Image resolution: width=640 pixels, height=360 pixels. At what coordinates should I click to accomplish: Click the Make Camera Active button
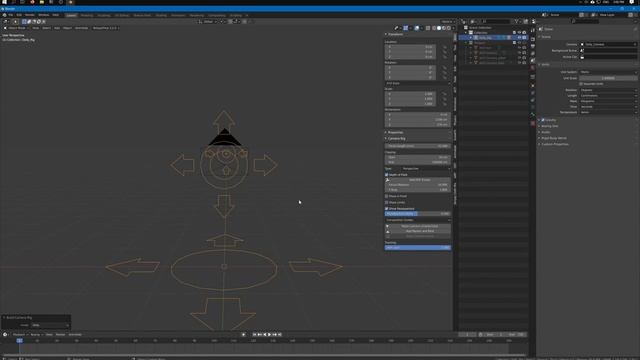point(418,226)
